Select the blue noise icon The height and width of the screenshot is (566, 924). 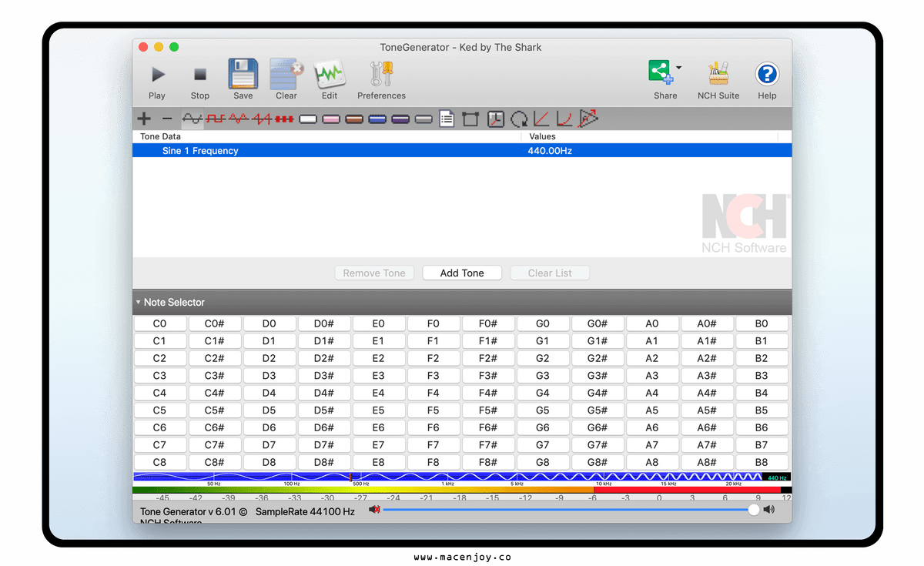[378, 119]
